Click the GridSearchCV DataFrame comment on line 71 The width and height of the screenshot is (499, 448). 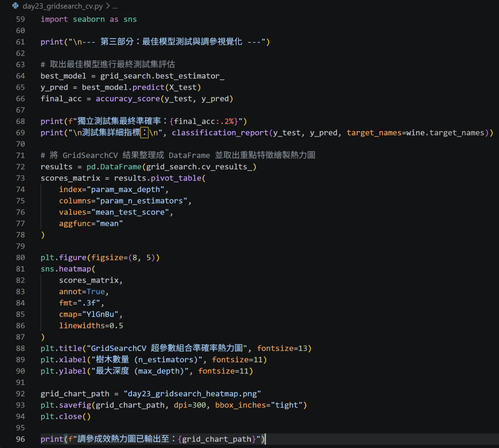pos(177,156)
